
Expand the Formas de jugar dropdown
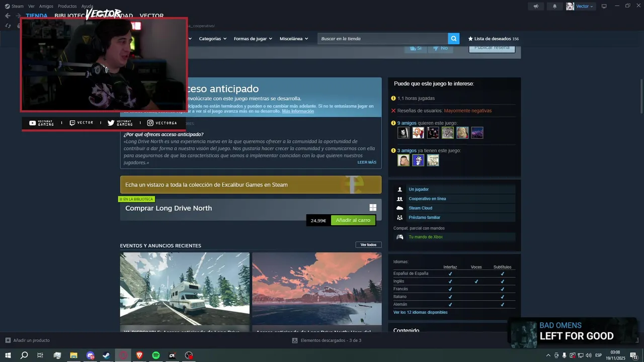(253, 39)
